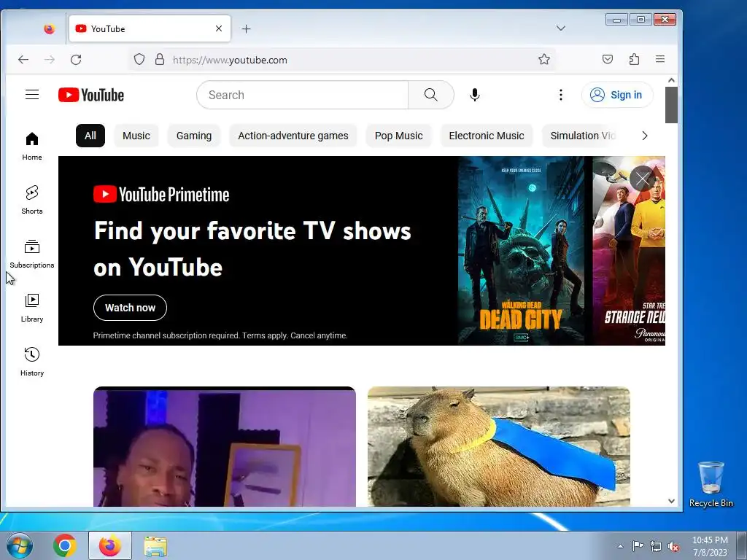This screenshot has width=747, height=560.
Task: Open the Dead City poster
Action: tap(521, 251)
